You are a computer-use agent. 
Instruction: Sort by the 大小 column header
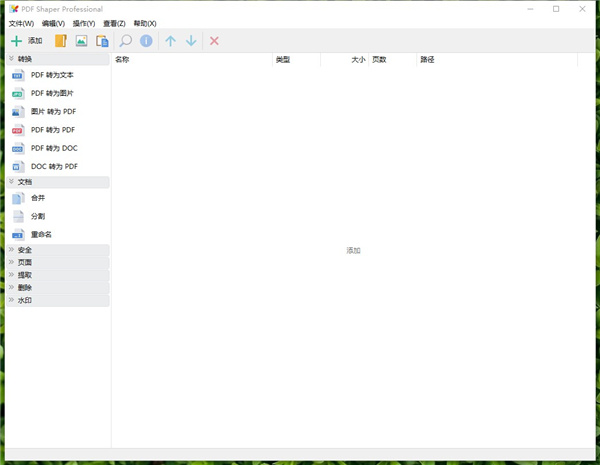point(344,60)
